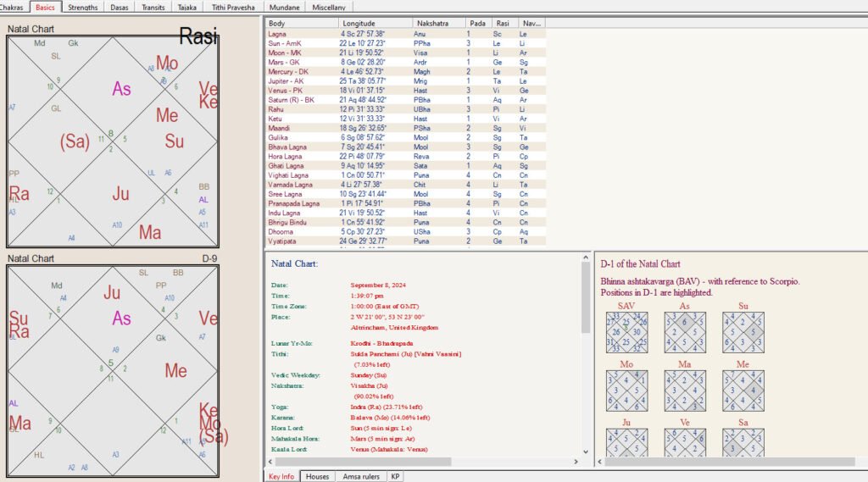
Task: Switch to the KP tab
Action: pyautogui.click(x=395, y=476)
